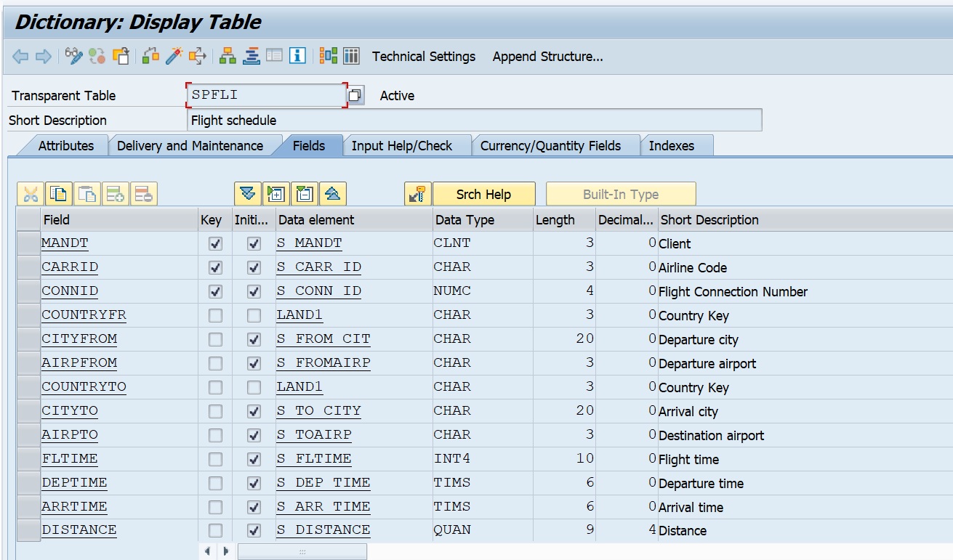Switch between Display and Change mode (glasses-pencil icon)

point(73,56)
